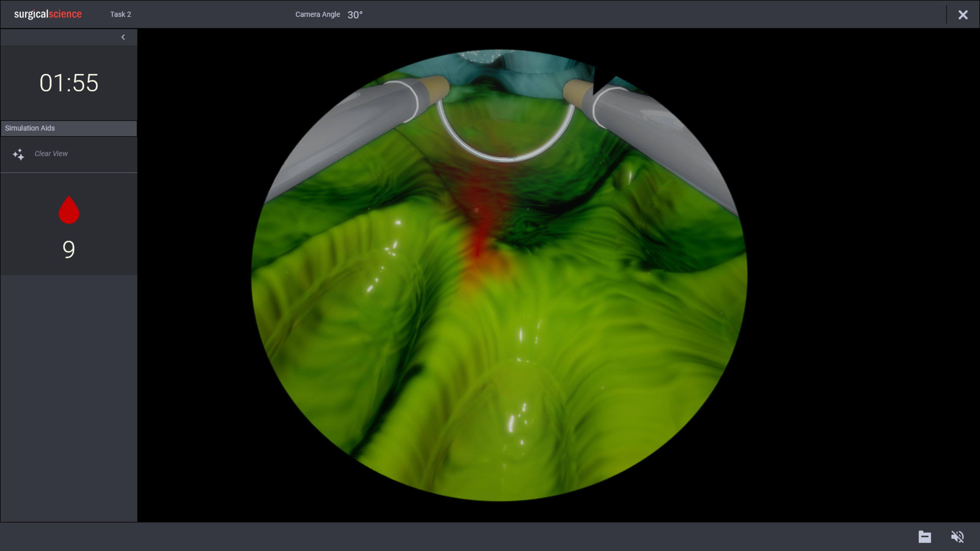Click the white wire loop electrode

(x=505, y=159)
